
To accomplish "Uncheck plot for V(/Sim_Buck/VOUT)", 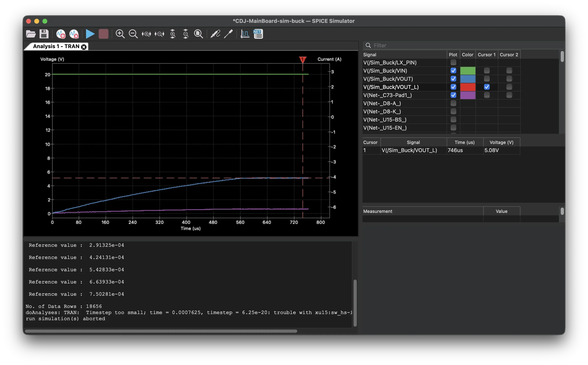I will [x=453, y=79].
